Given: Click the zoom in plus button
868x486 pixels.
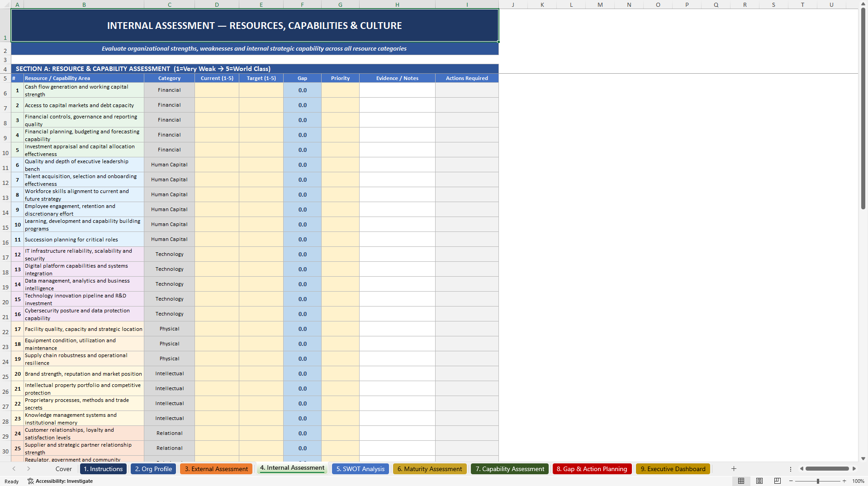Looking at the screenshot, I should point(844,481).
